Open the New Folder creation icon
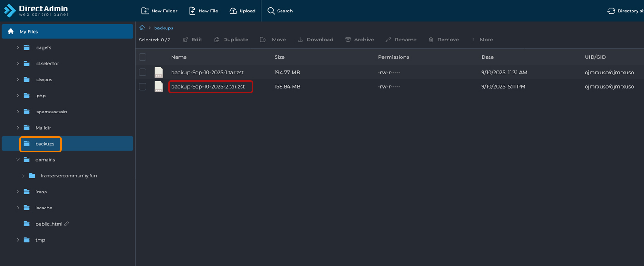 (x=145, y=11)
